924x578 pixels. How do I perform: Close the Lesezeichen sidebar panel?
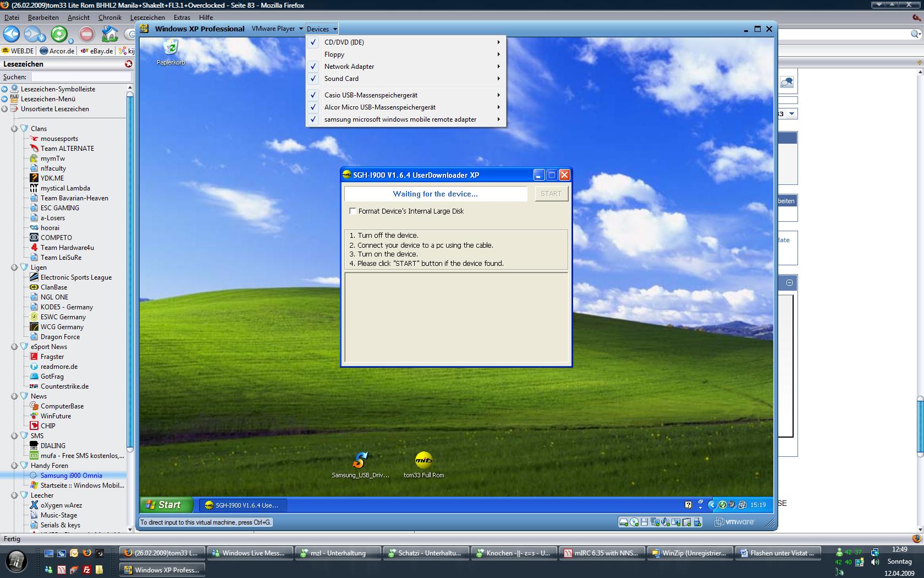coord(129,64)
